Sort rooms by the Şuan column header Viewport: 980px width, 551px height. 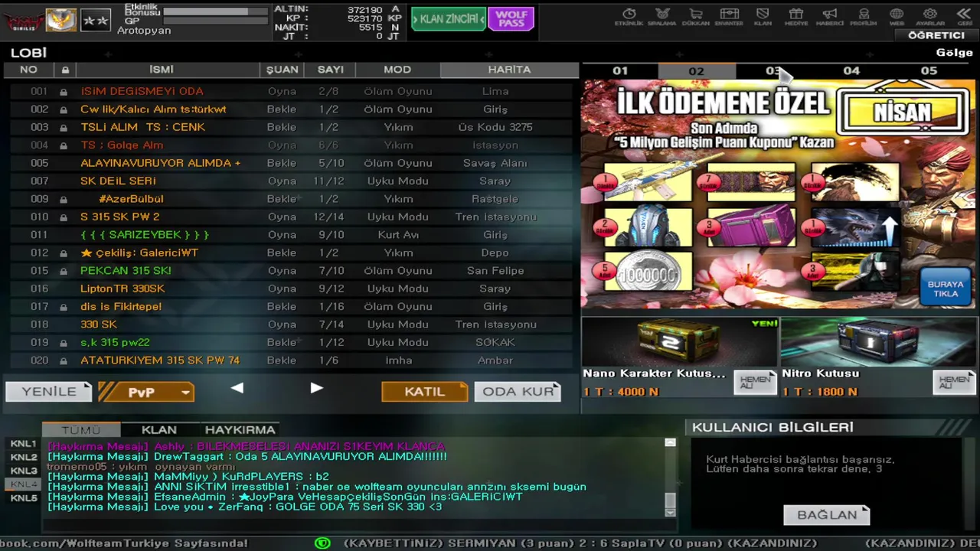click(x=282, y=70)
